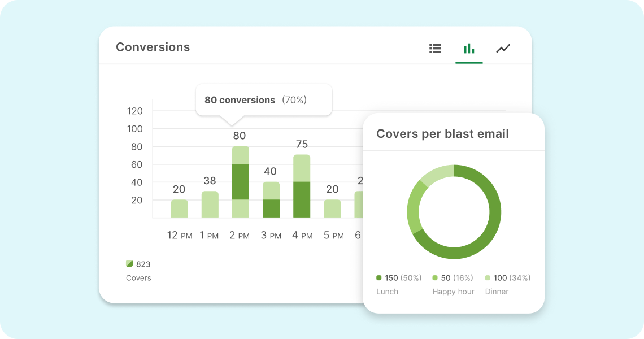The image size is (644, 339).
Task: Switch to the line chart view icon
Action: 503,49
